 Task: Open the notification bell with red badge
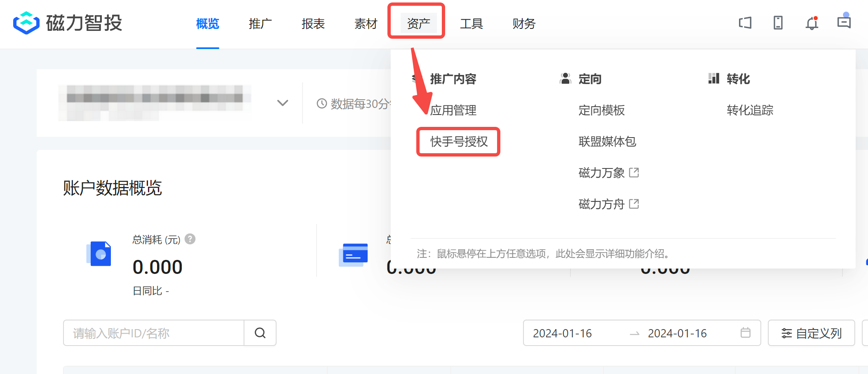click(812, 23)
